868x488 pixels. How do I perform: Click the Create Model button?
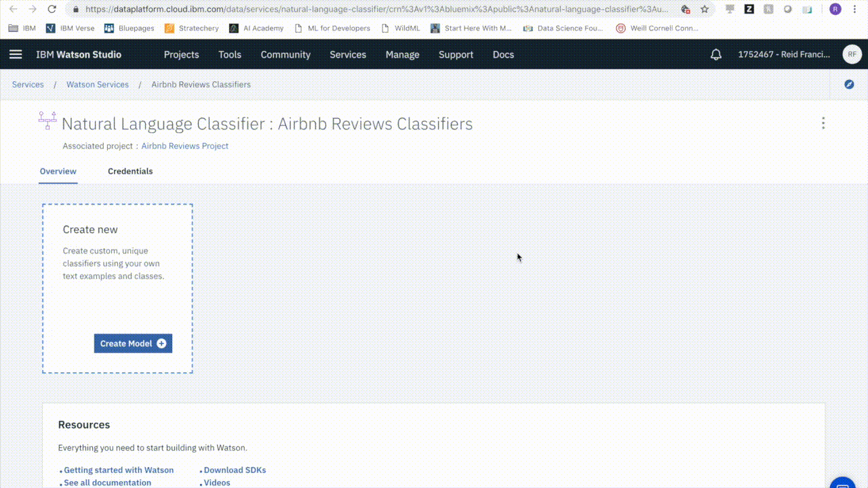point(133,344)
